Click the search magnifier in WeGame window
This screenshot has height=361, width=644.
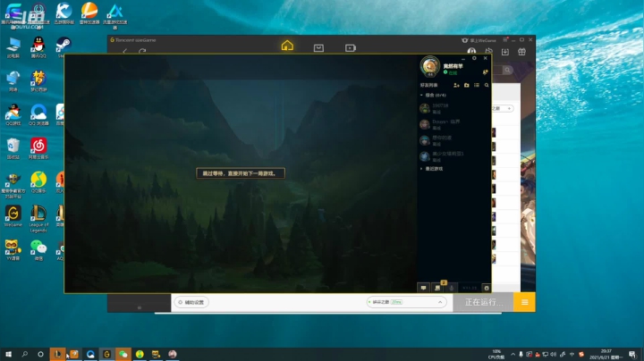(507, 71)
